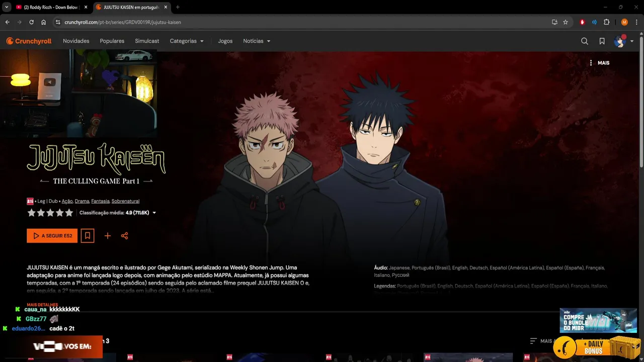The width and height of the screenshot is (644, 362).
Task: Click the "Classificação média: 4.9 (711.6K)" text
Action: tap(114, 213)
